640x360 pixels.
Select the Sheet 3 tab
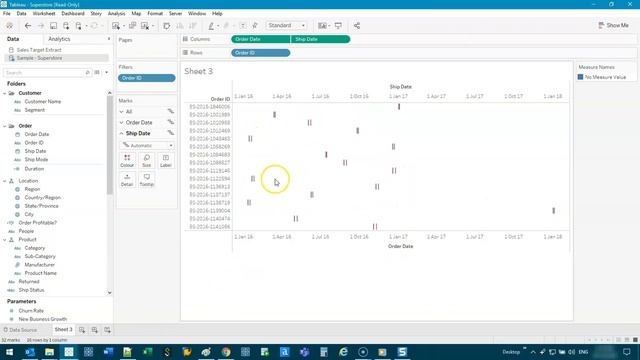[63, 329]
